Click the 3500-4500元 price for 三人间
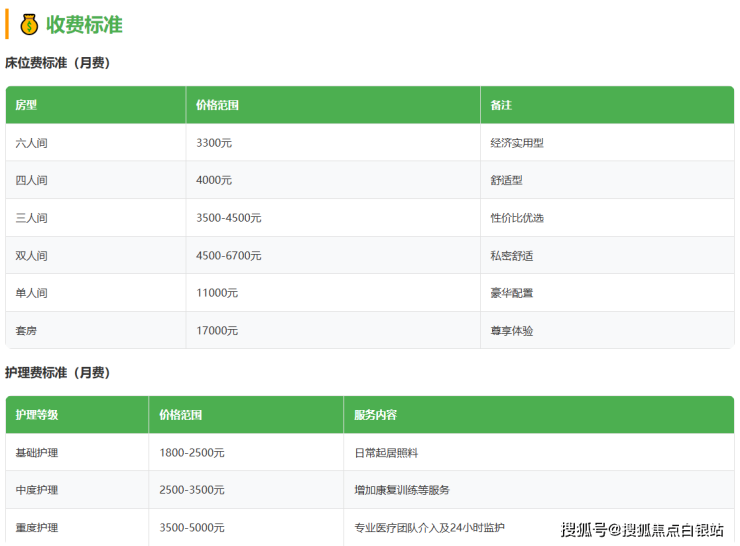Screen dimensions: 740x546 [229, 218]
